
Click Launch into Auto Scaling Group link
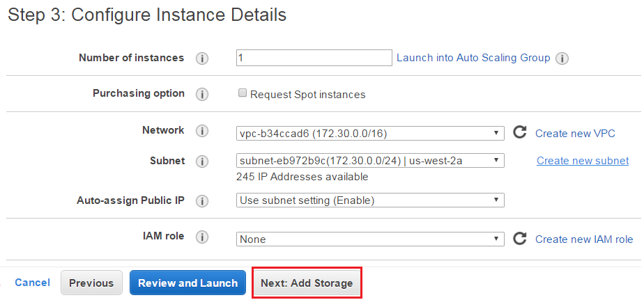pos(473,58)
